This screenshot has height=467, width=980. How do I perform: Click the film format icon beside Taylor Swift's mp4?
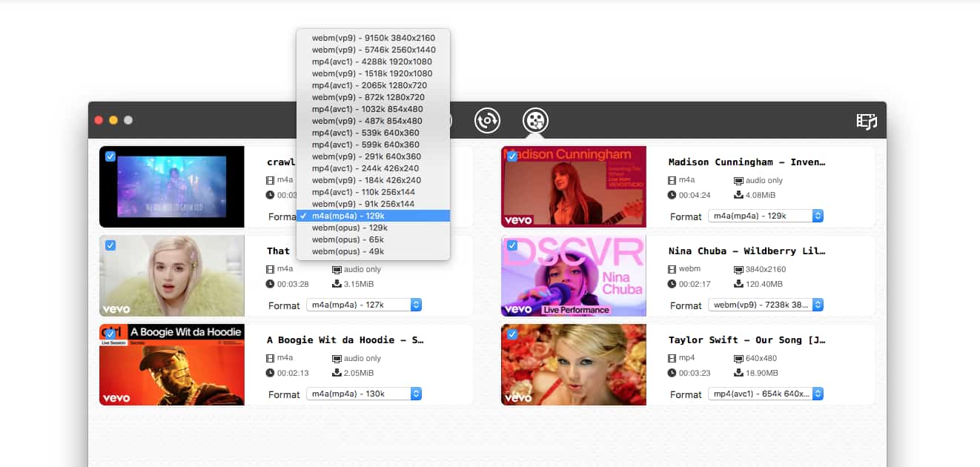(x=672, y=358)
